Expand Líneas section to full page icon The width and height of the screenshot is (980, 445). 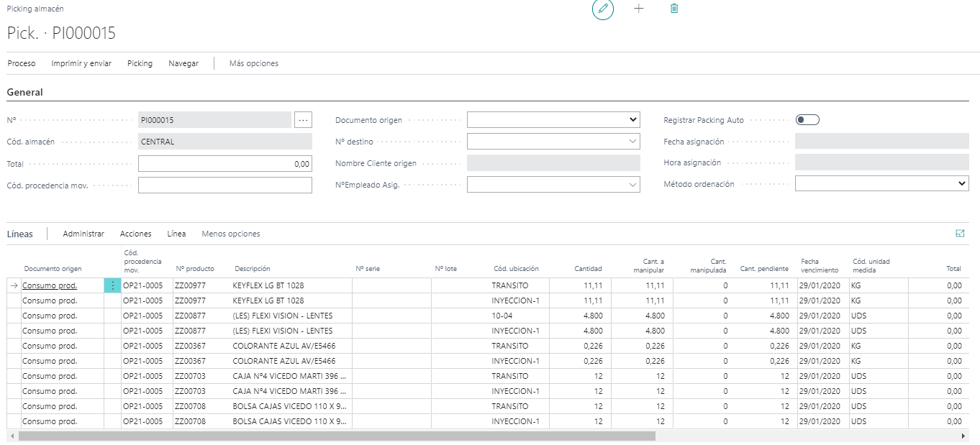point(960,234)
